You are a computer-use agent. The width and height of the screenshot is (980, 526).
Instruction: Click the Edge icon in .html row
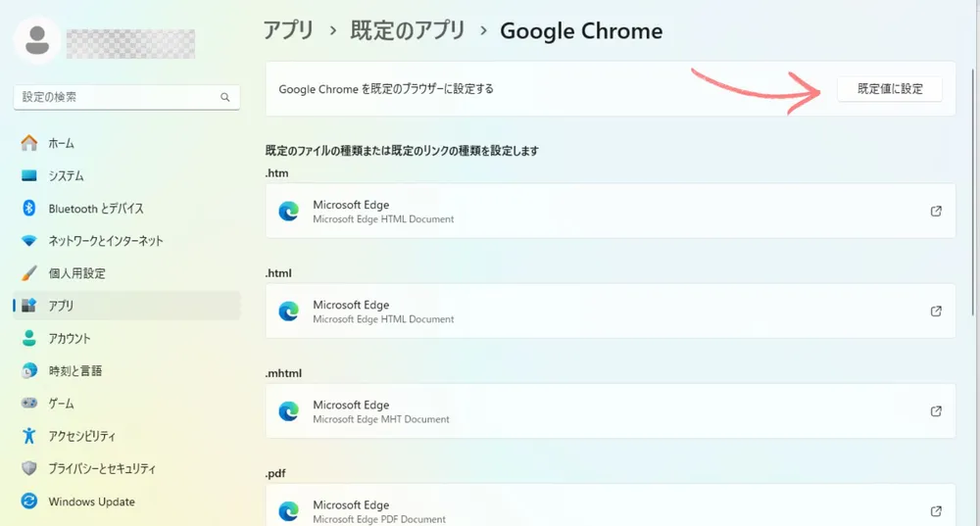coord(289,311)
